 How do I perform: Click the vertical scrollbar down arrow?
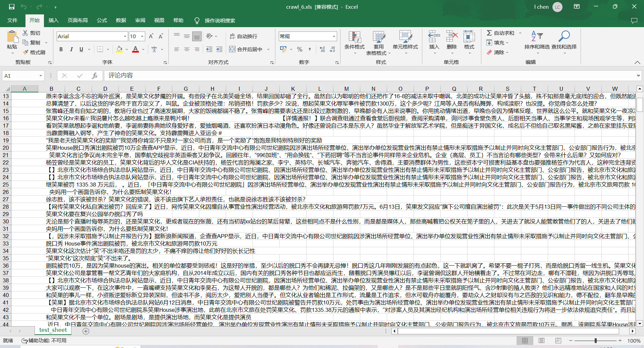pyautogui.click(x=640, y=324)
